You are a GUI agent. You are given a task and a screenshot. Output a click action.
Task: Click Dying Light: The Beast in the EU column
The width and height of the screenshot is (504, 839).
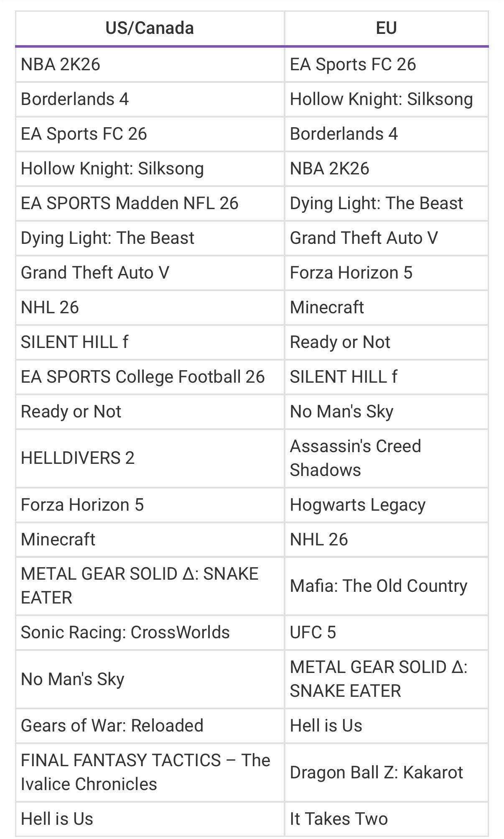coord(376,203)
